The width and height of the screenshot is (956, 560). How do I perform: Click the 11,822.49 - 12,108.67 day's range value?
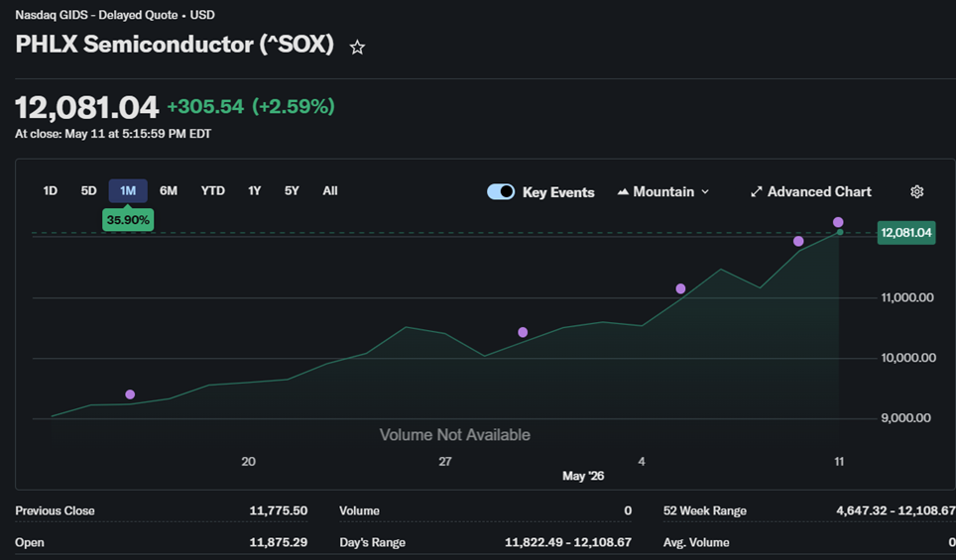tap(567, 542)
